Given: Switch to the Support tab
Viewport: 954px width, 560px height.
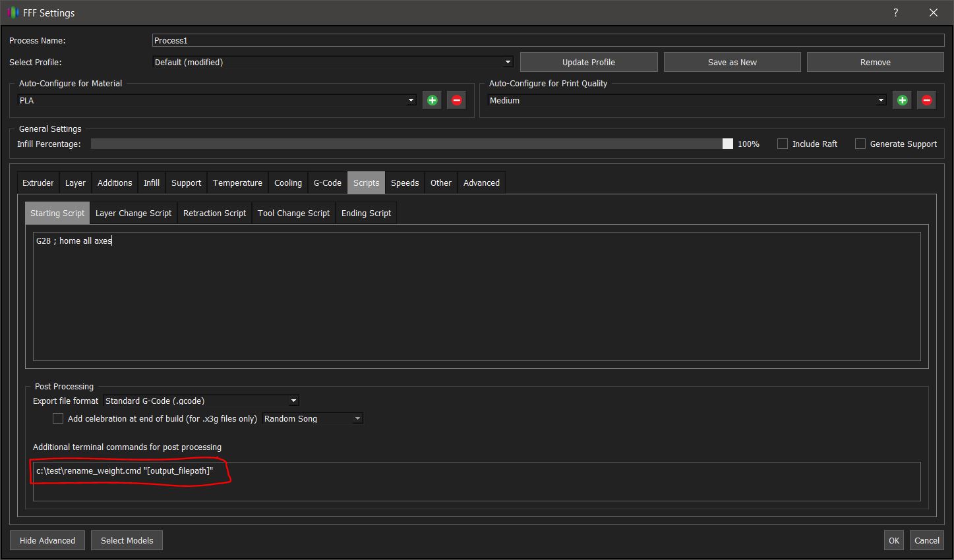Looking at the screenshot, I should (186, 182).
